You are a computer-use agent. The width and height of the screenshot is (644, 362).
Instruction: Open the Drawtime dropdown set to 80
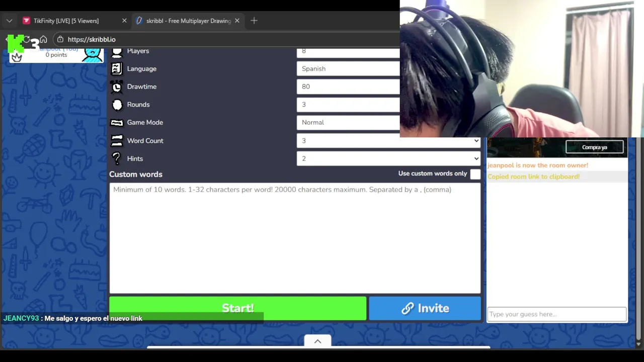point(348,86)
